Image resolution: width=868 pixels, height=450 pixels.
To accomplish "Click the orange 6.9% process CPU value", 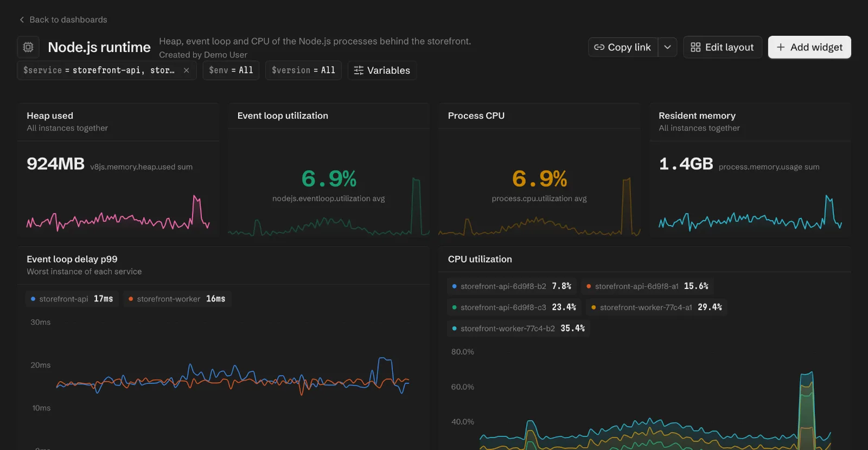I will click(x=540, y=179).
